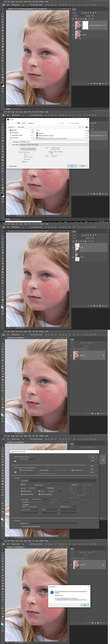Screen dimensions: 110x644
Task: Select the Save in Subfolder radio button
Action: 38,470
